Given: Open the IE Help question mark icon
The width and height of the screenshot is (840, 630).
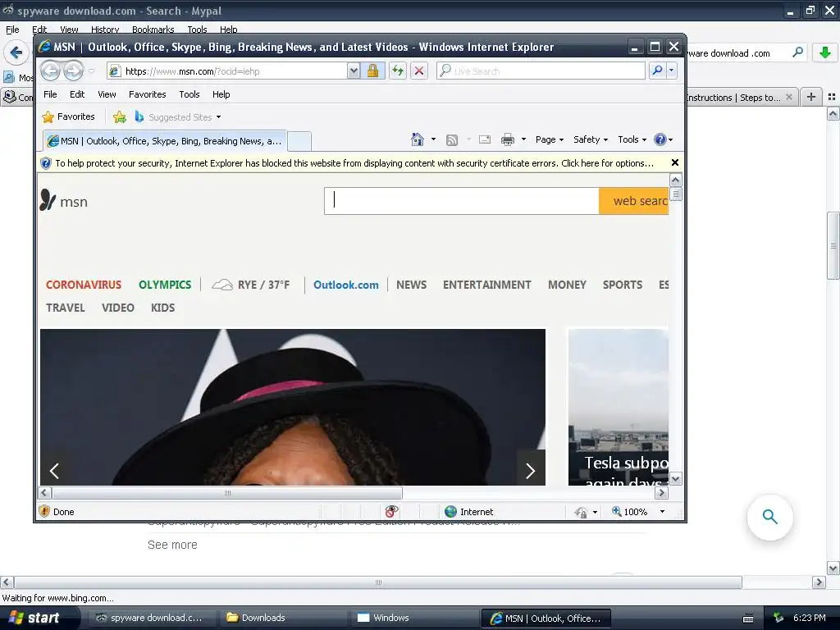Looking at the screenshot, I should tap(660, 139).
